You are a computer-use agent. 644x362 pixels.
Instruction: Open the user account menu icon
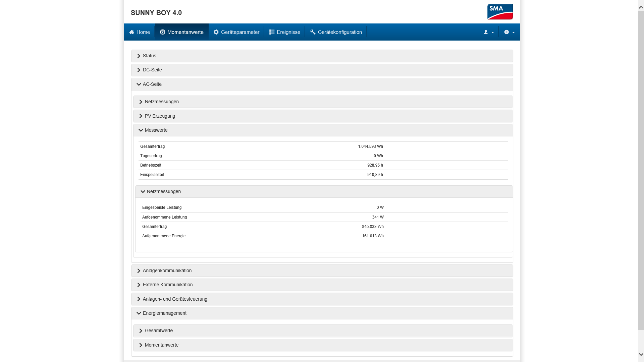pos(486,32)
